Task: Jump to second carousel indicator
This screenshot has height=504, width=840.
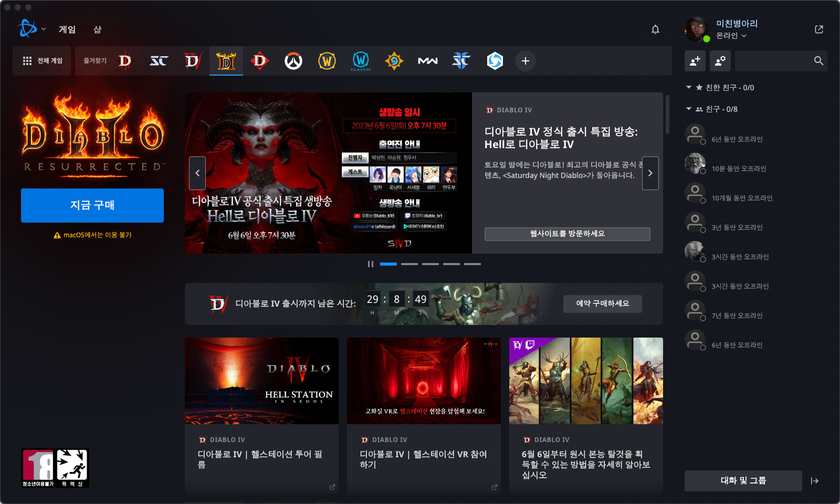Action: click(409, 264)
